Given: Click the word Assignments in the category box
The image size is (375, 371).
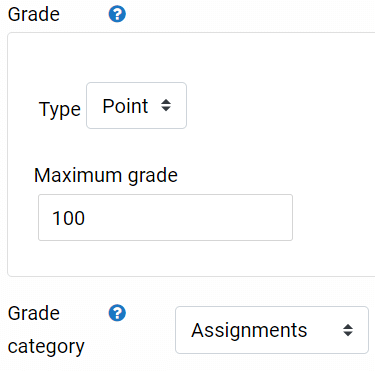Looking at the screenshot, I should click(x=249, y=331).
